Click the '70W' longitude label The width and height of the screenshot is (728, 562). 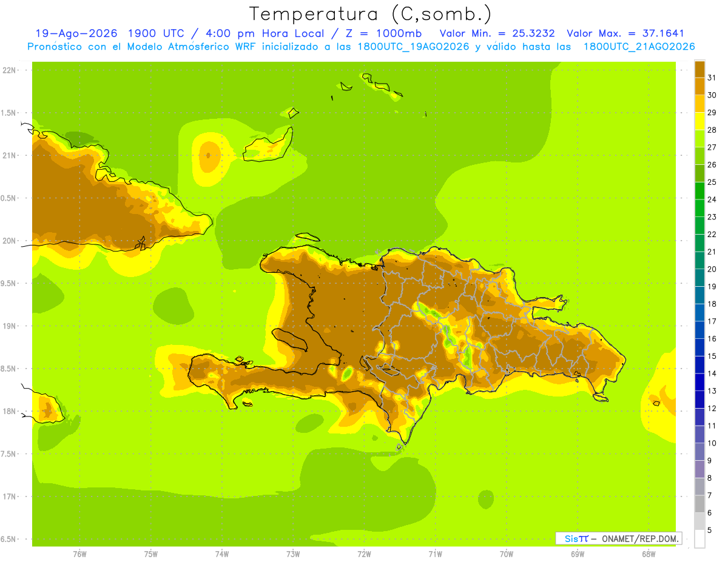pos(507,554)
